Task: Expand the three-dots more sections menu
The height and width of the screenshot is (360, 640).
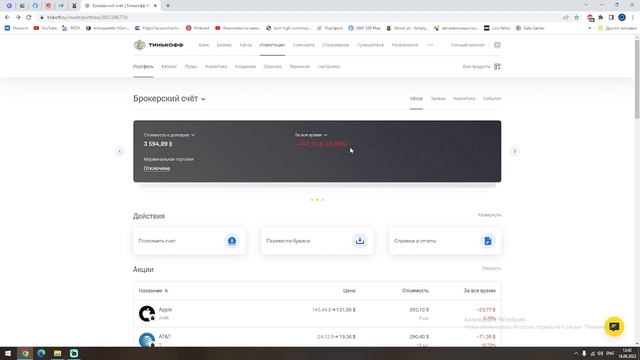Action: click(x=430, y=45)
